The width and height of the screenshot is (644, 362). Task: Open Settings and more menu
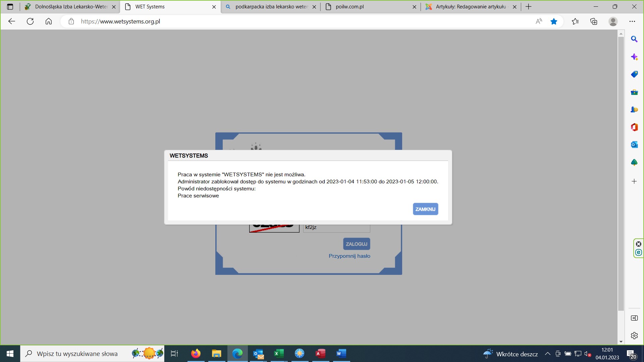632,21
